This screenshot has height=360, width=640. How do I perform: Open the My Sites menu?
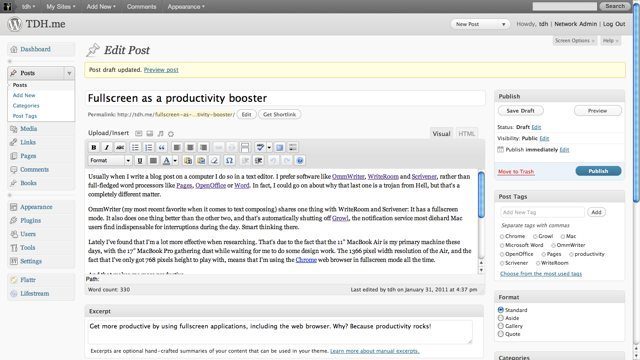(60, 7)
